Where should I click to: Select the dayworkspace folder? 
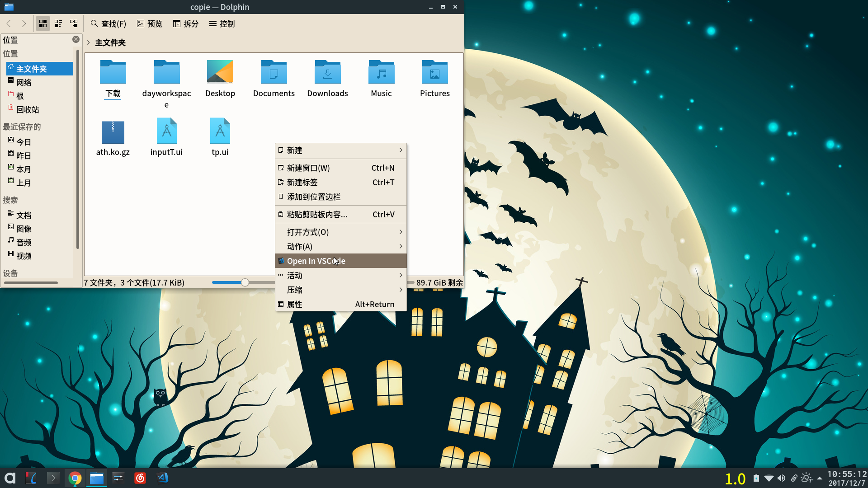click(166, 72)
